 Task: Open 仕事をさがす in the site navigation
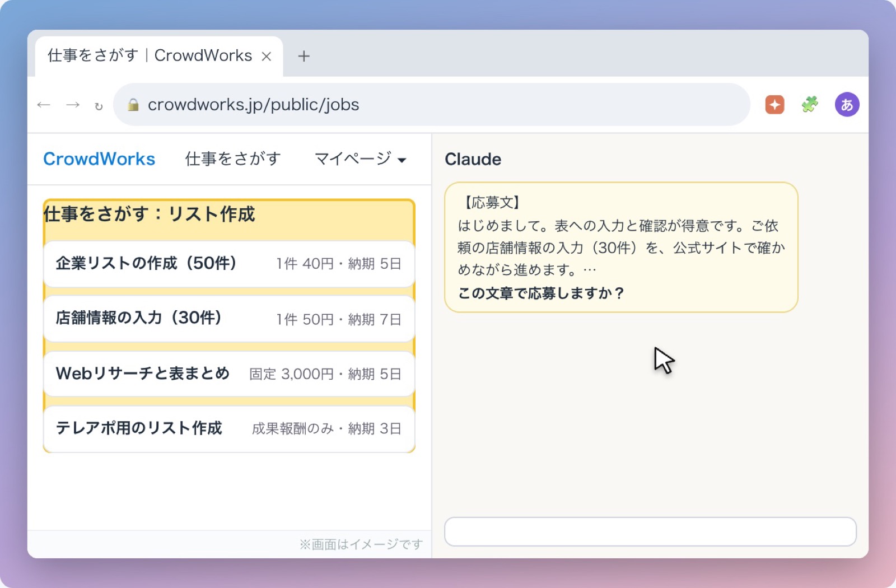coord(233,159)
